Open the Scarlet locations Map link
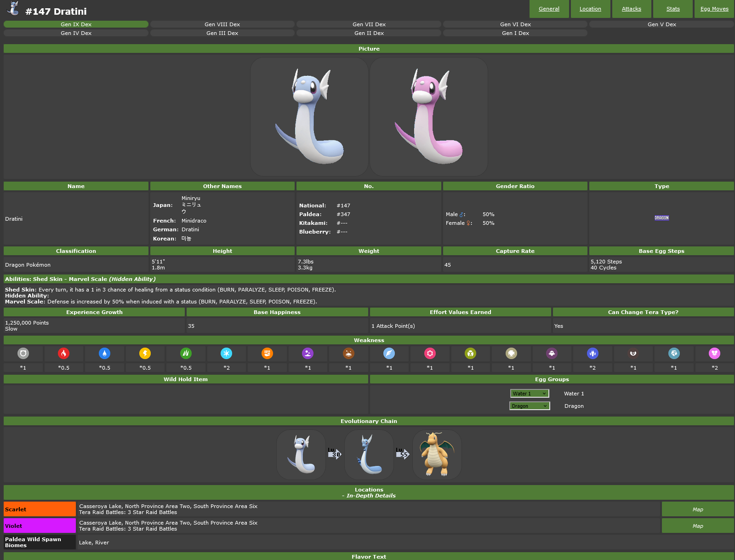 (x=698, y=509)
